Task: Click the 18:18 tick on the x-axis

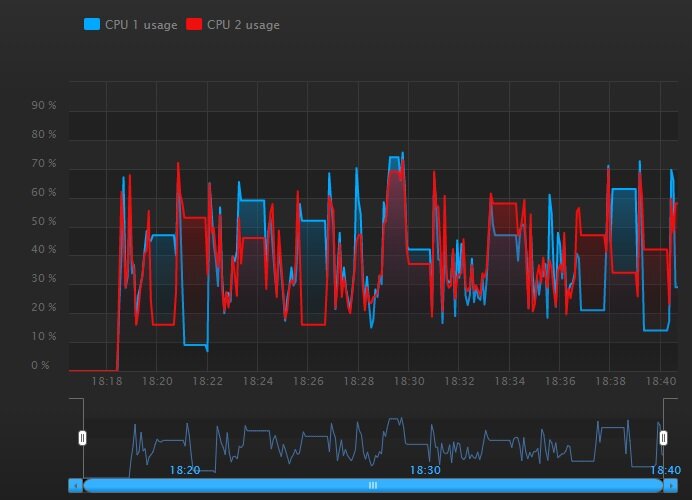Action: click(x=107, y=381)
